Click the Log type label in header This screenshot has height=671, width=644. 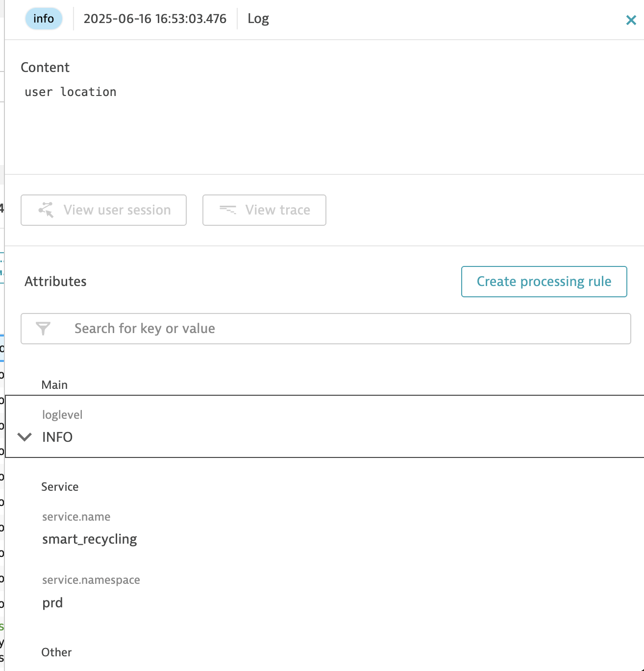258,19
